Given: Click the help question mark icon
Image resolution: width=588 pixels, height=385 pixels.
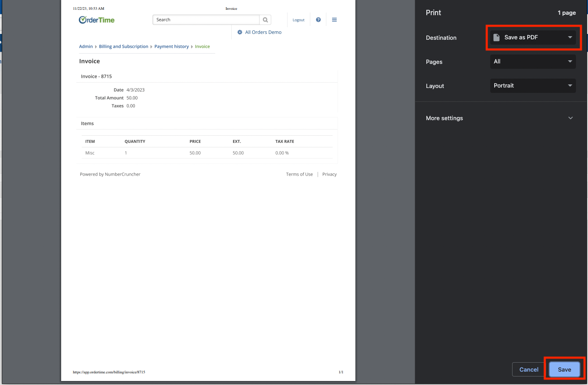Looking at the screenshot, I should 318,20.
